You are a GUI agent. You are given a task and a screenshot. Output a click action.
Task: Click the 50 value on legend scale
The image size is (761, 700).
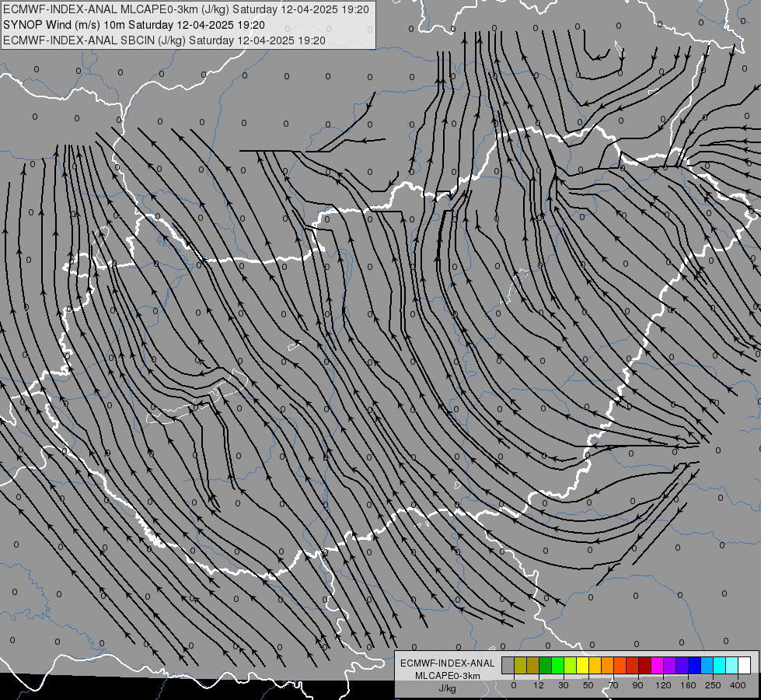(x=588, y=685)
